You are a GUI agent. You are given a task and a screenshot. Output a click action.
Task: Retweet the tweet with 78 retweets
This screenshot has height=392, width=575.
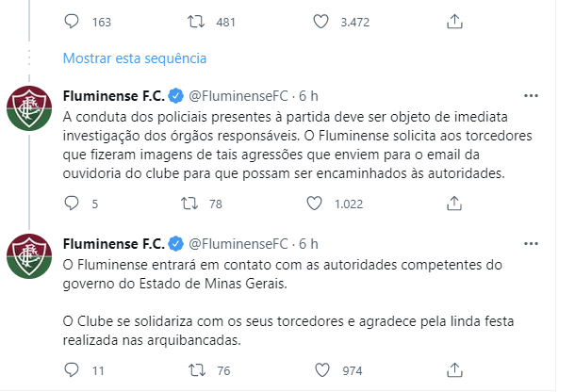point(189,204)
